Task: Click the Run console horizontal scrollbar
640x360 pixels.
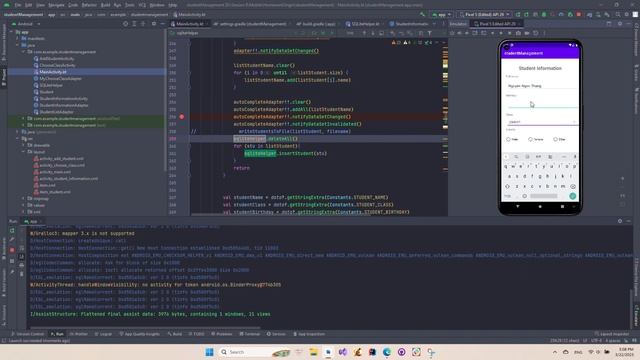Action: [x=145, y=327]
